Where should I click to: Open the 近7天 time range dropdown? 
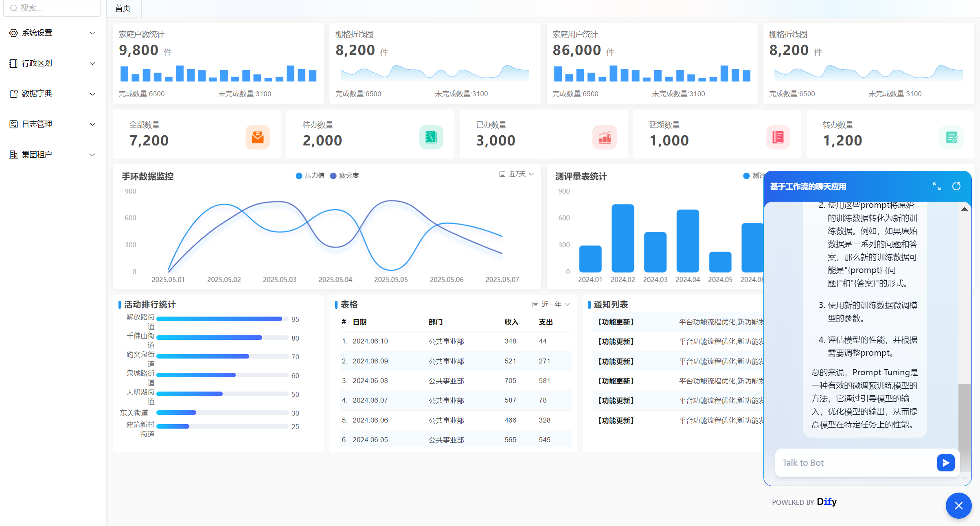(517, 174)
